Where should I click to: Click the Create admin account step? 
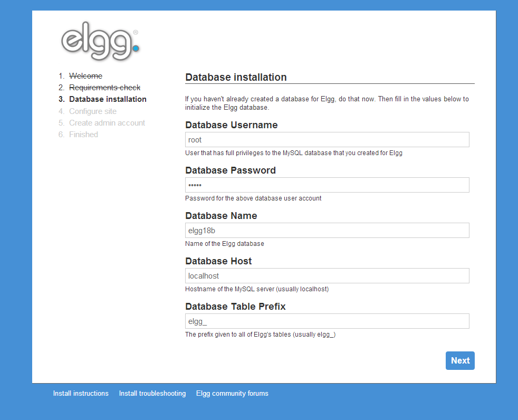pyautogui.click(x=107, y=123)
